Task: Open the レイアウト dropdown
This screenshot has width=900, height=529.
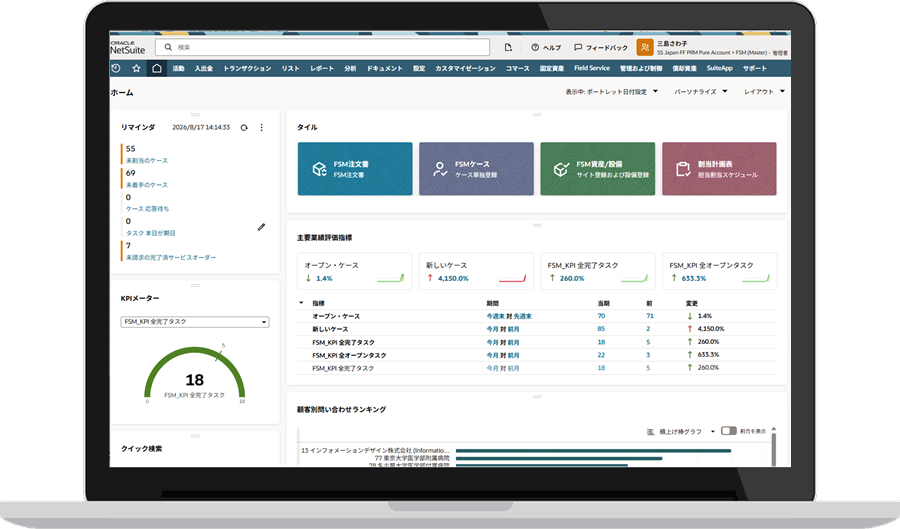Action: (x=765, y=92)
